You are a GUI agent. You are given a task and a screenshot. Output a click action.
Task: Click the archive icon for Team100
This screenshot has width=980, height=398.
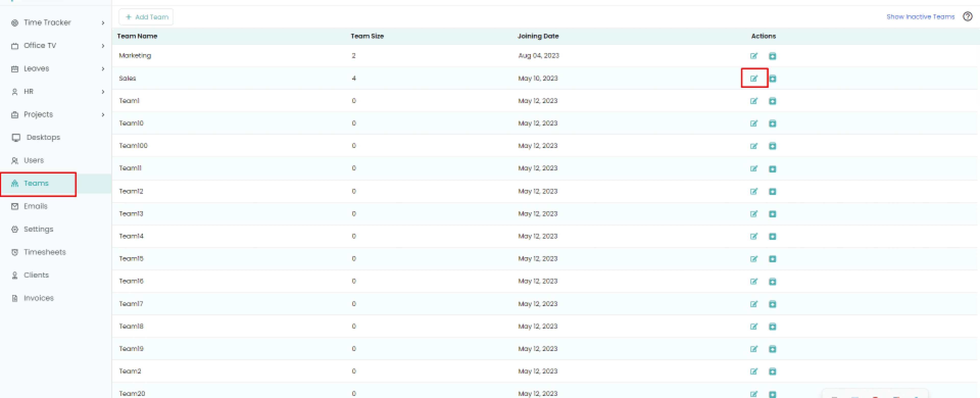point(772,146)
